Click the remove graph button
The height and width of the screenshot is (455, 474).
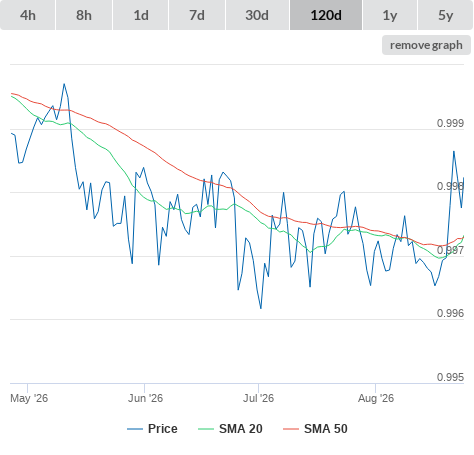click(x=426, y=45)
